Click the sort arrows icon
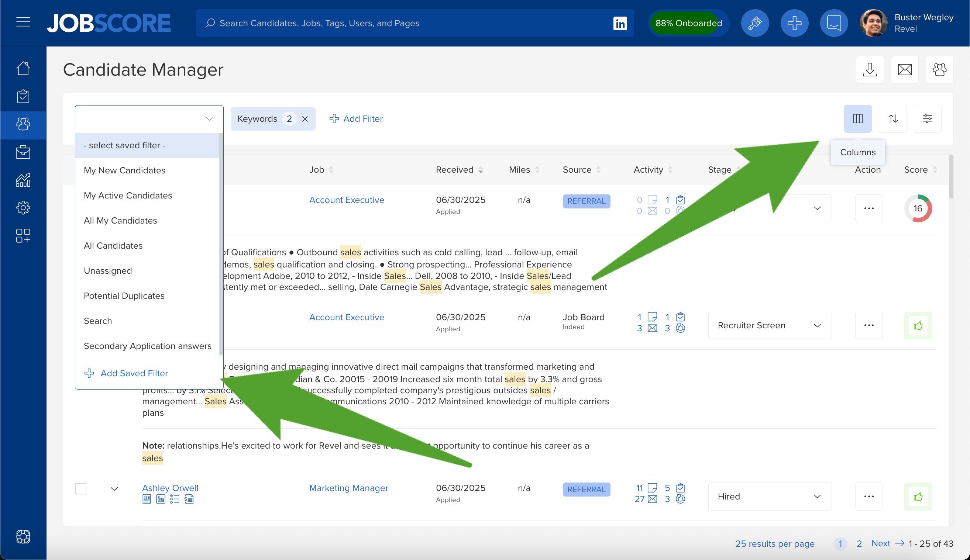The width and height of the screenshot is (970, 560). click(x=892, y=118)
